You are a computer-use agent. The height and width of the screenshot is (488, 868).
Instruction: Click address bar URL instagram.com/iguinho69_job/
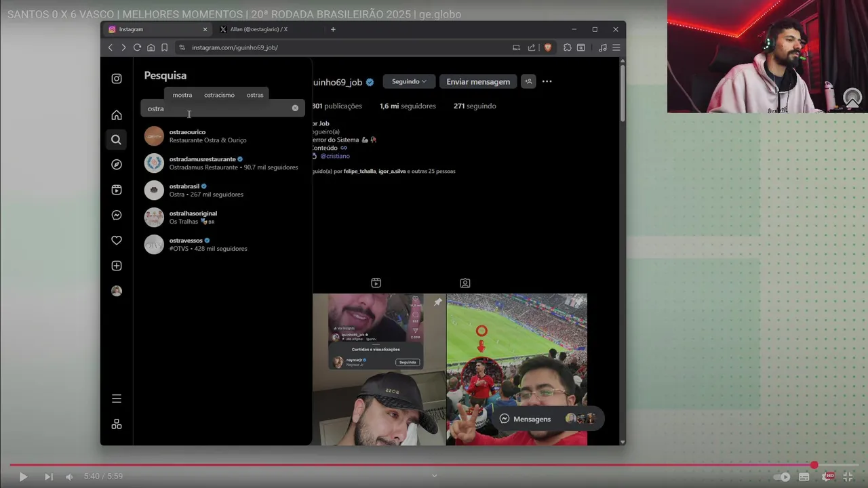coord(235,47)
